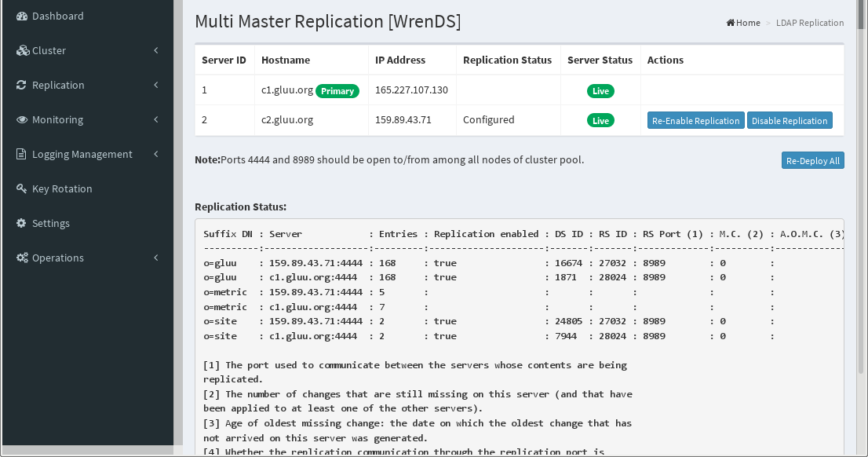
Task: Expand the Logging Management chevron
Action: (156, 154)
